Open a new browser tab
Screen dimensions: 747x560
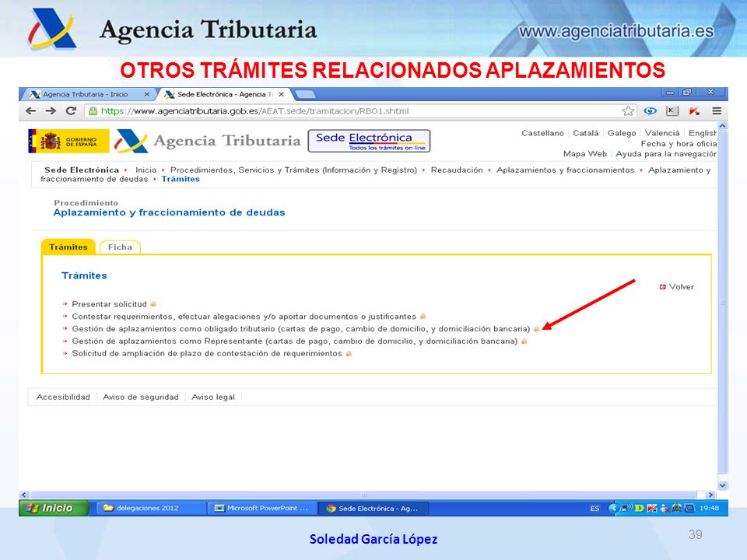[306, 94]
